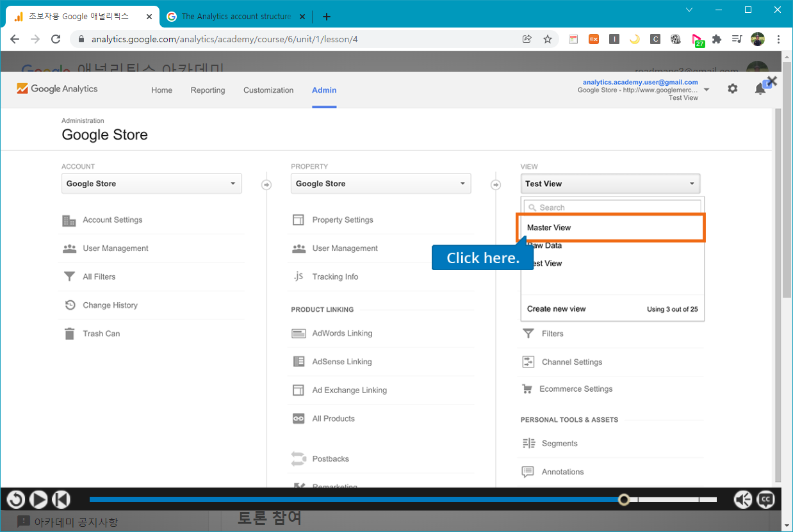
Task: Open Ecommerce Settings link
Action: point(576,389)
